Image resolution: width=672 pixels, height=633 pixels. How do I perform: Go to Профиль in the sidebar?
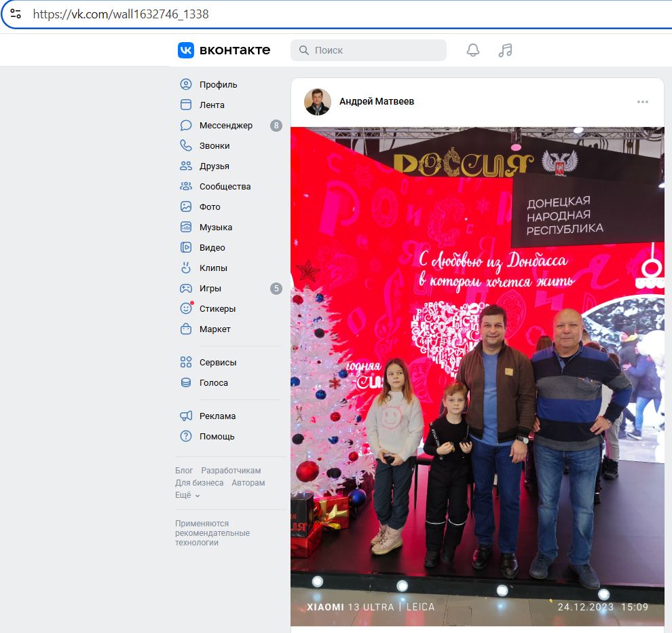(218, 85)
